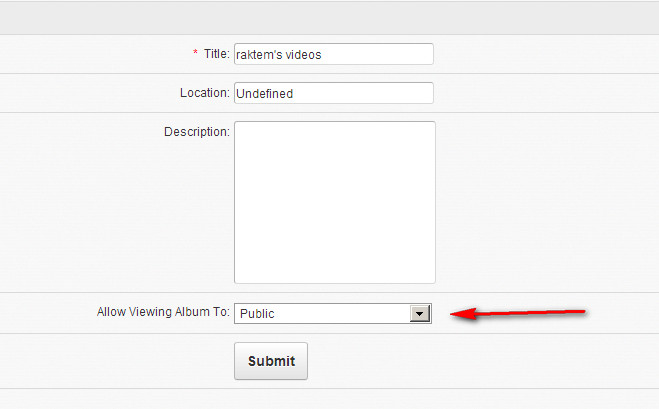Select the Public value text
This screenshot has height=409, width=659.
coord(258,314)
